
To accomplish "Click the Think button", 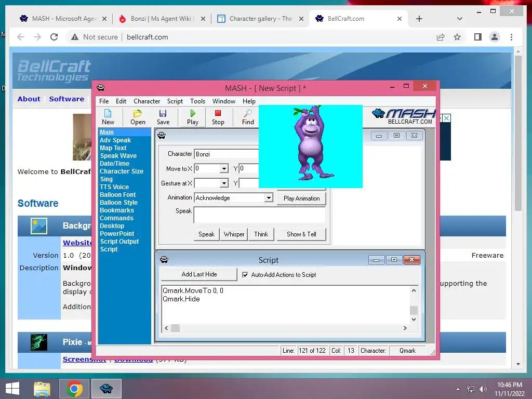I will 261,234.
